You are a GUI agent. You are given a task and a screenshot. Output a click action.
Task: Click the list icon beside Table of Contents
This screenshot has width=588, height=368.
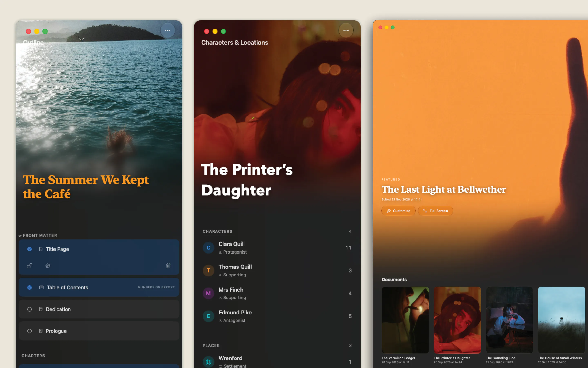(41, 287)
